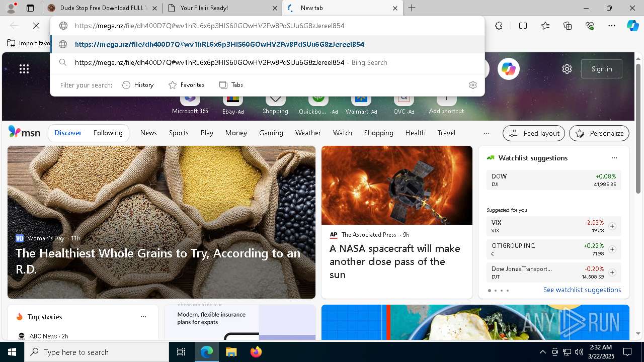Click the Sign in button
This screenshot has height=362, width=644.
click(602, 69)
